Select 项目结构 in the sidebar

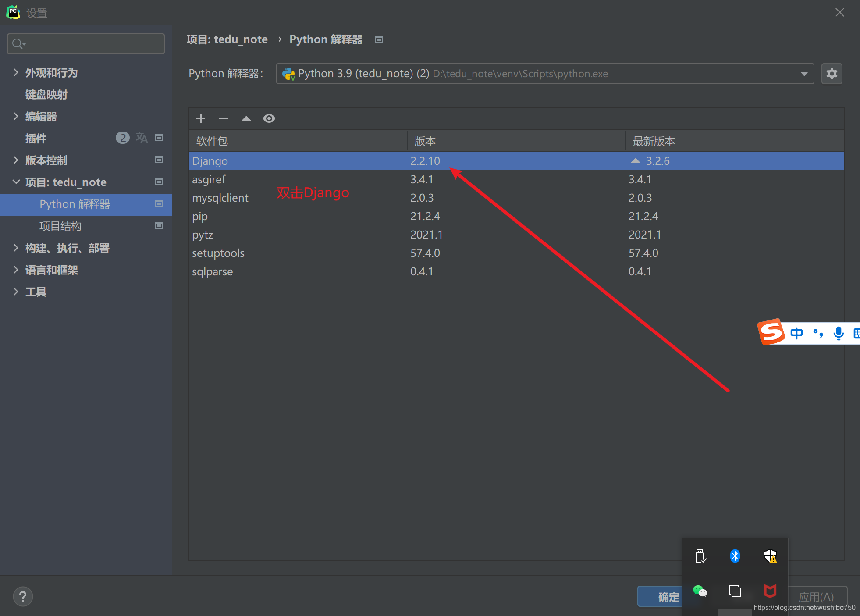pos(60,226)
